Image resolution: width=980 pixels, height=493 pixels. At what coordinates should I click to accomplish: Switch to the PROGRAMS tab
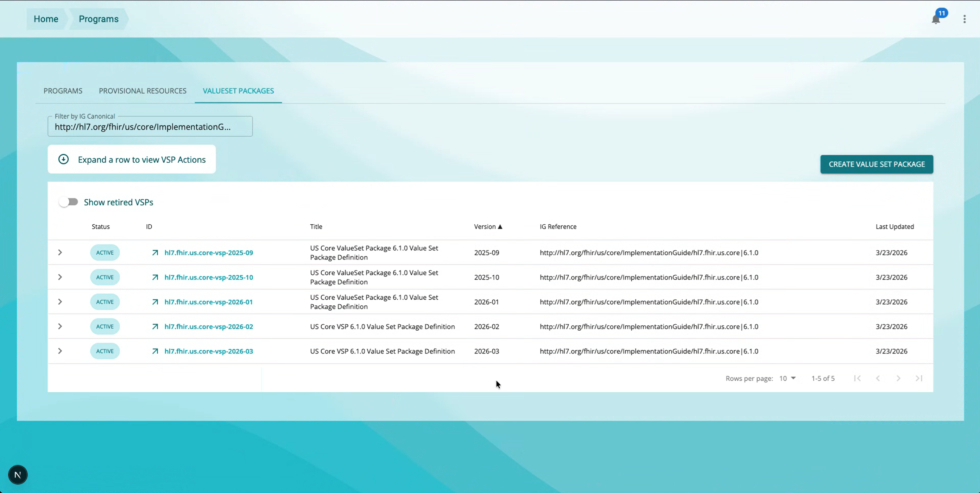coord(63,91)
